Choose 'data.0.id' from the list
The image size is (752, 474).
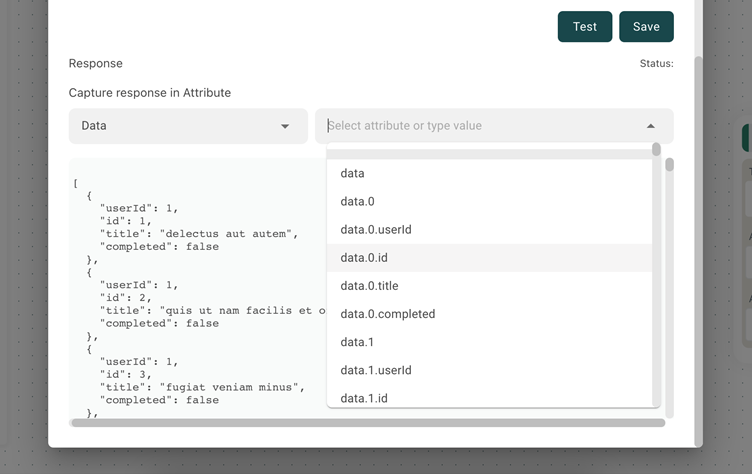(x=489, y=258)
